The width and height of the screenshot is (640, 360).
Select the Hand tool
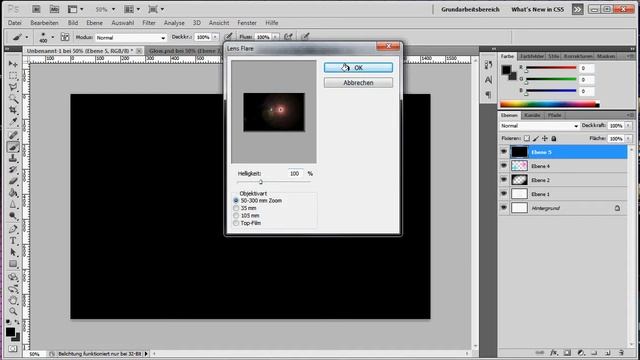13,300
